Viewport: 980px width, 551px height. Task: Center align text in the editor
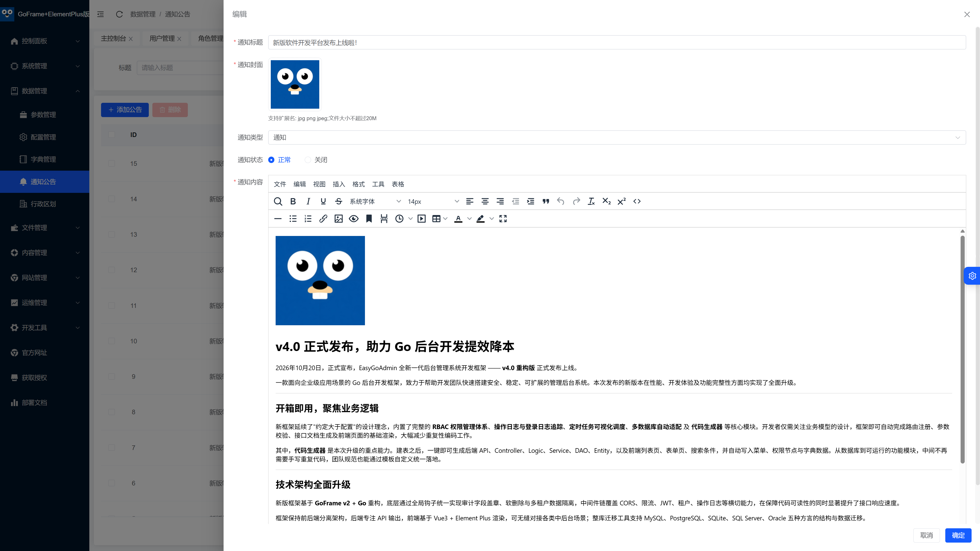tap(485, 202)
